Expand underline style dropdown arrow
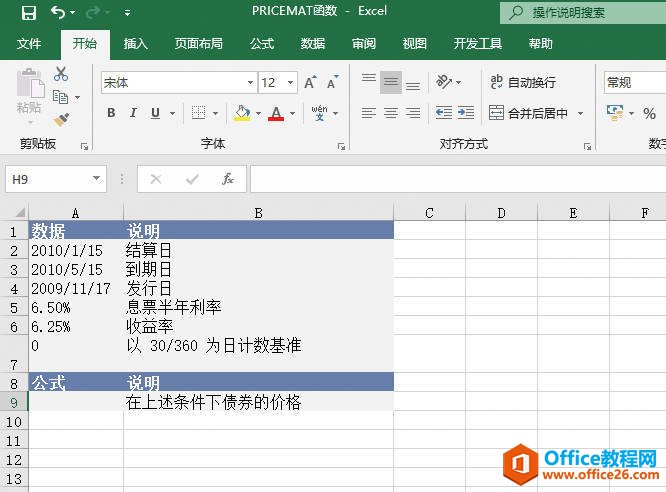The image size is (666, 492). 172,113
